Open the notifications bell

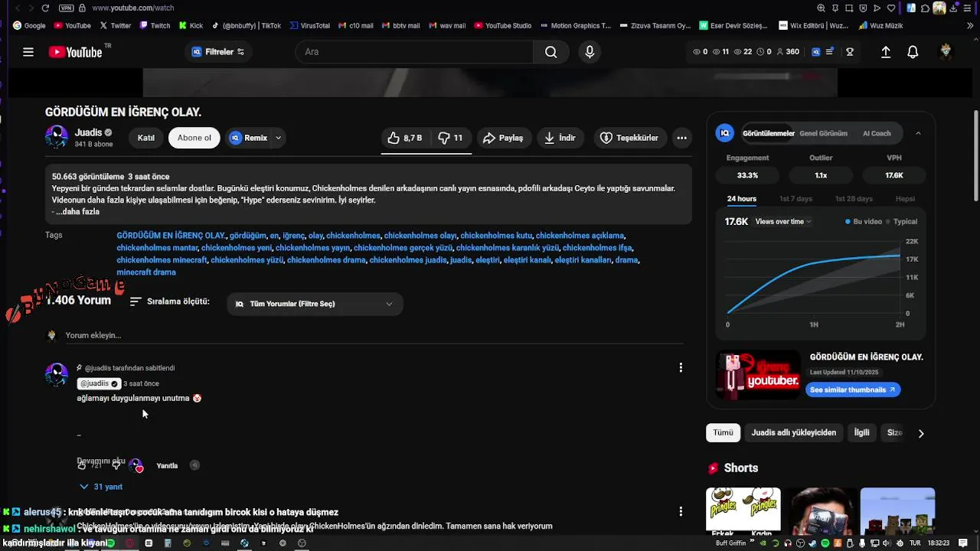click(913, 52)
